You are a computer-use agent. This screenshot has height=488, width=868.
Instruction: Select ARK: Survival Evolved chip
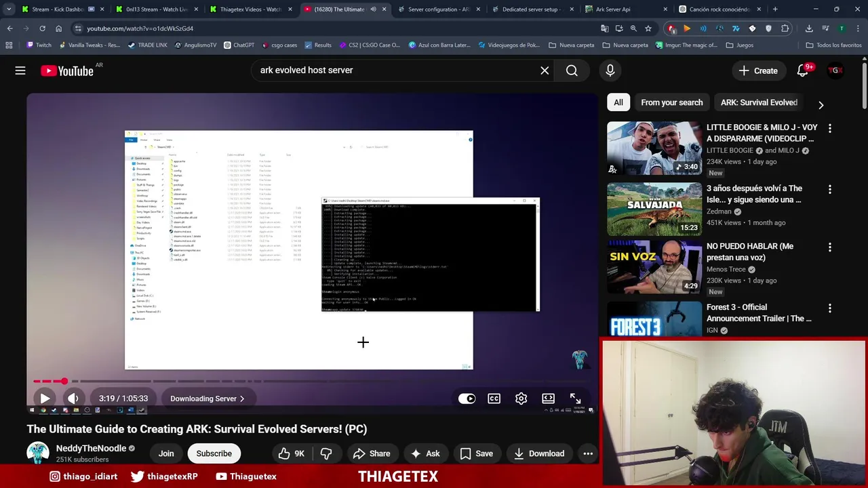(759, 102)
